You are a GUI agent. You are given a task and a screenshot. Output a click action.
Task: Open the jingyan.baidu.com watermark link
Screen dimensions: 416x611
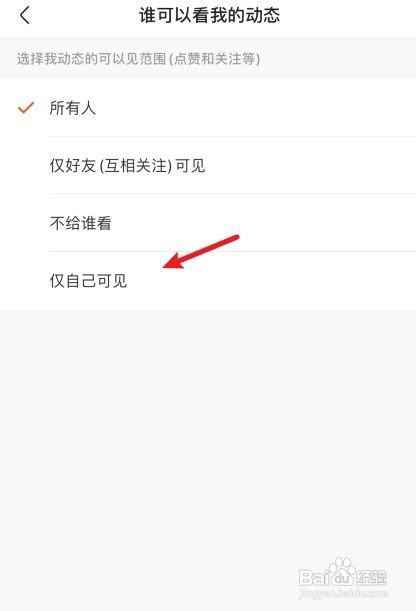tap(344, 594)
